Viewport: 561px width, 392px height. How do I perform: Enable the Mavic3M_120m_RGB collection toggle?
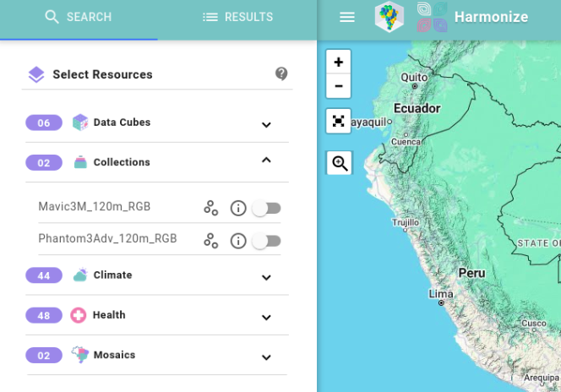click(266, 208)
